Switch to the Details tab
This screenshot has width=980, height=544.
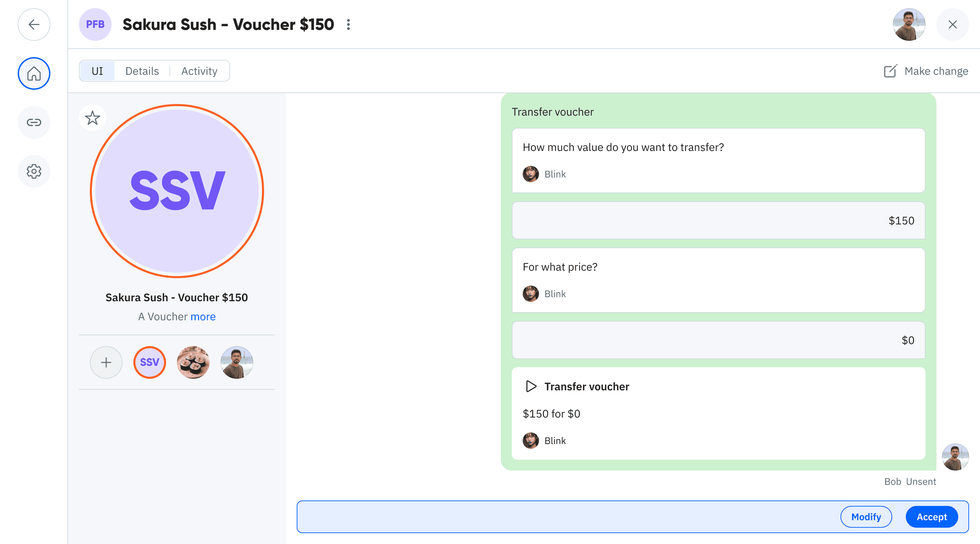[x=142, y=71]
